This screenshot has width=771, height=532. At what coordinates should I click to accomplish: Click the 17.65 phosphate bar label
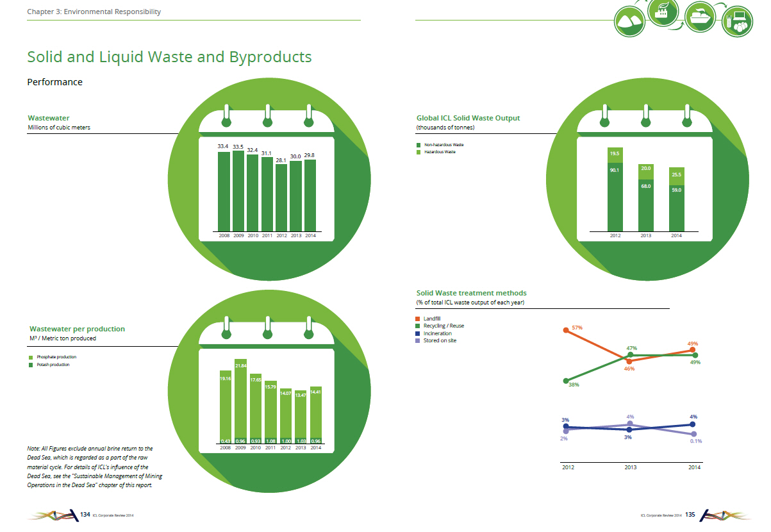[x=256, y=381]
